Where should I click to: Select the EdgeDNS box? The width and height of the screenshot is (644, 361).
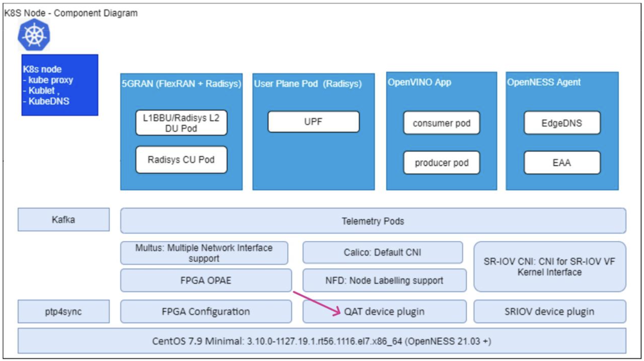tap(562, 123)
